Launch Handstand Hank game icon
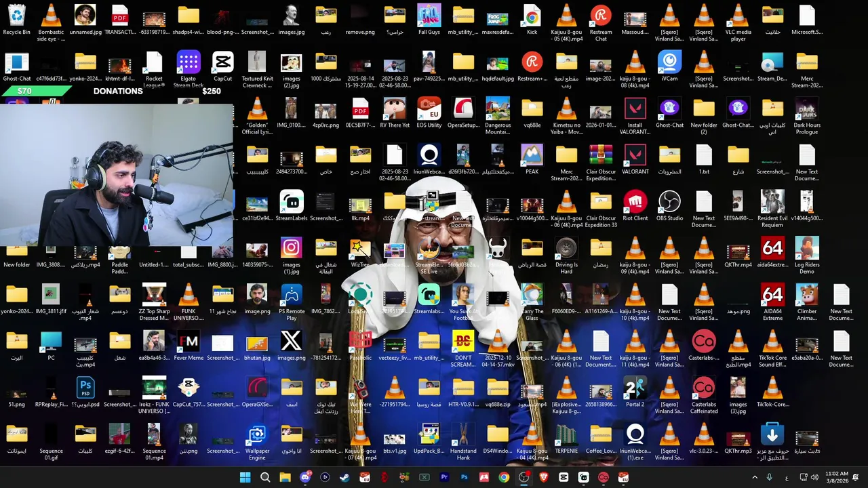868x488 pixels. [463, 443]
